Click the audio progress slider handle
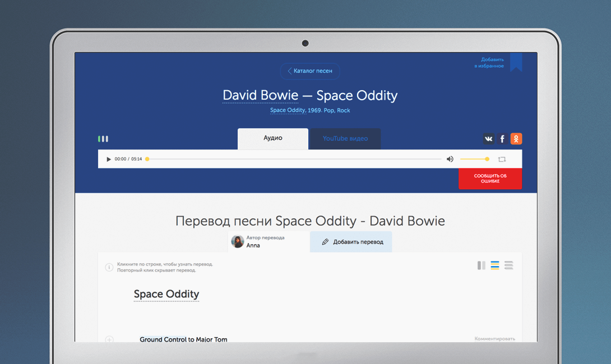611x364 pixels. (147, 159)
